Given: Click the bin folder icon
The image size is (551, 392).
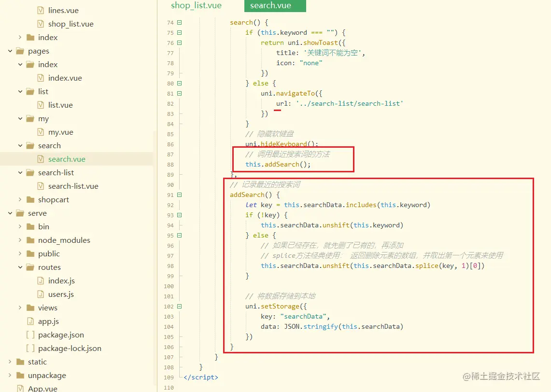Looking at the screenshot, I should click(x=30, y=226).
